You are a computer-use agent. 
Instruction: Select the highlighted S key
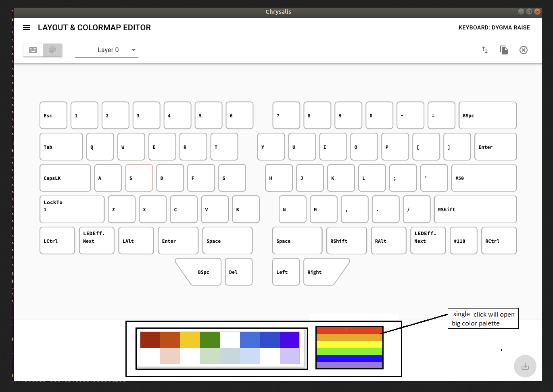click(x=139, y=178)
